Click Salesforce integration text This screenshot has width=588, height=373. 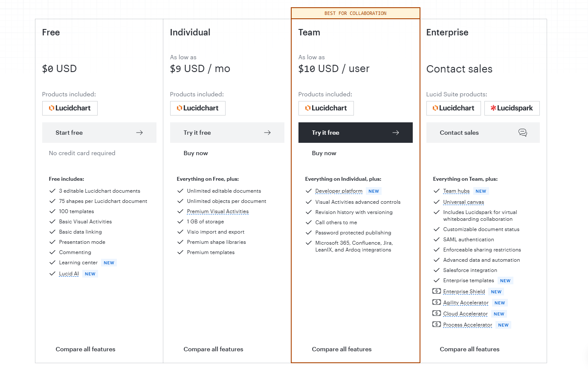(x=470, y=270)
